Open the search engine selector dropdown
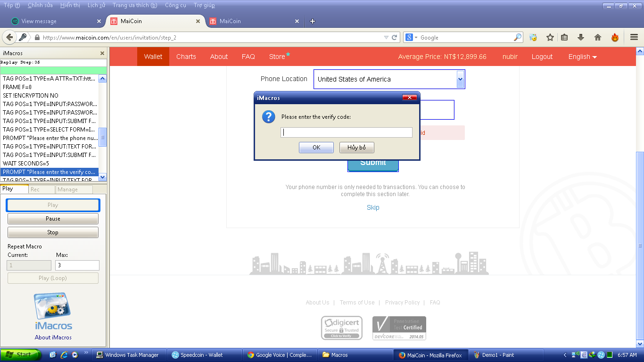This screenshot has width=644, height=362. point(411,37)
